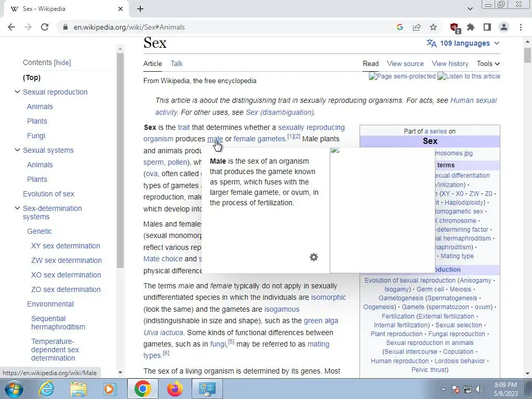Switch to Firefox in the taskbar
The image size is (532, 399).
(175, 389)
